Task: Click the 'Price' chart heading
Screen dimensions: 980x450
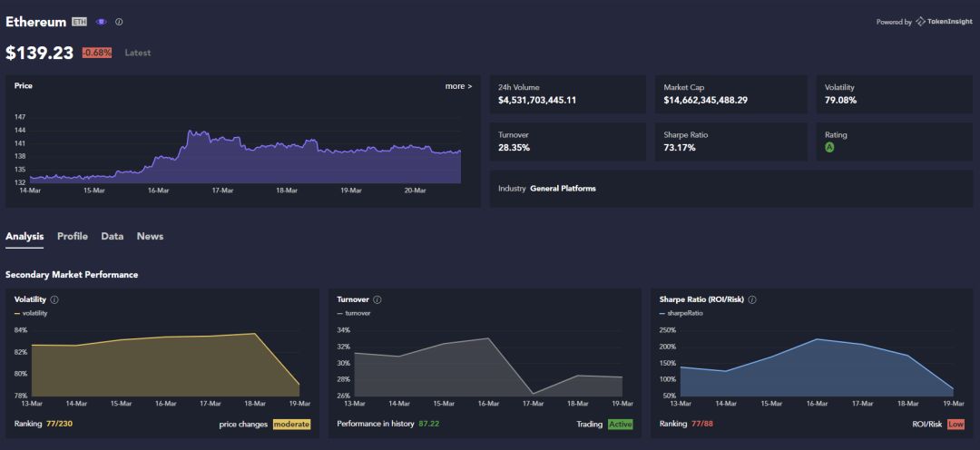Action: pyautogui.click(x=23, y=85)
